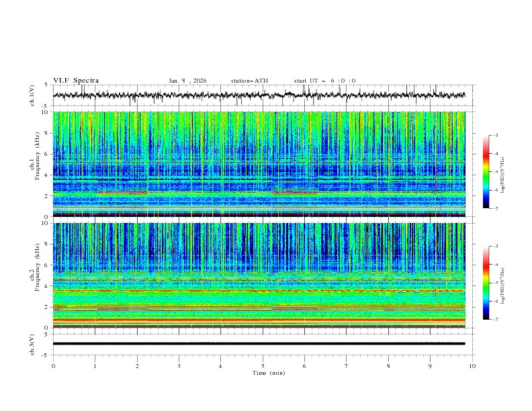
Task: Click the ch.1 voltage waveform trace
Action: (259, 95)
